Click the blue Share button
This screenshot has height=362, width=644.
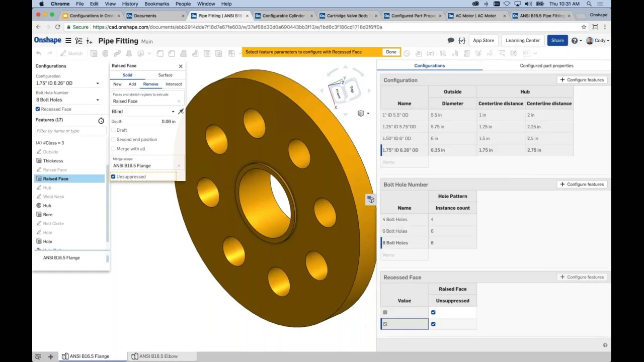click(557, 41)
